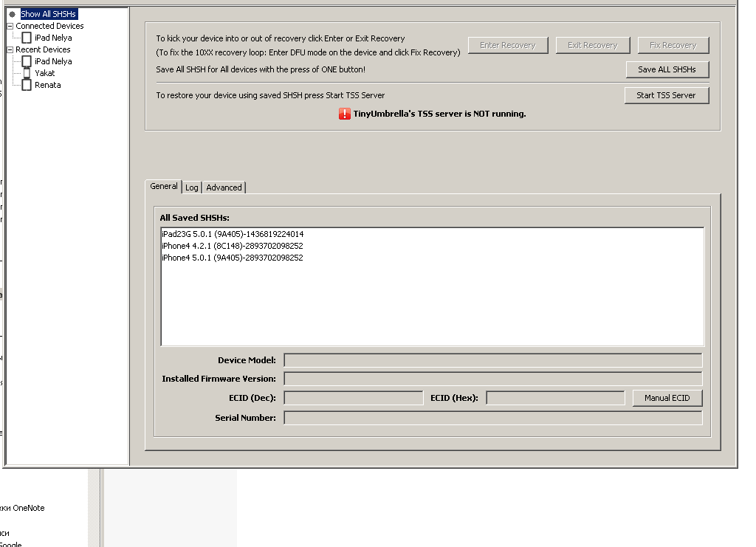Click the Enter Recovery button
This screenshot has height=547, width=756.
coord(508,45)
